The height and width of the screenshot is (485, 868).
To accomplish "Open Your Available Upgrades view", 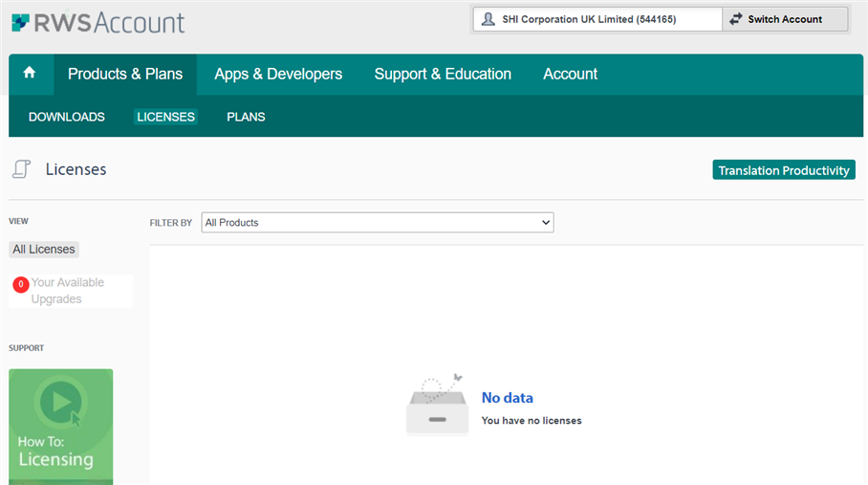I will tap(71, 291).
